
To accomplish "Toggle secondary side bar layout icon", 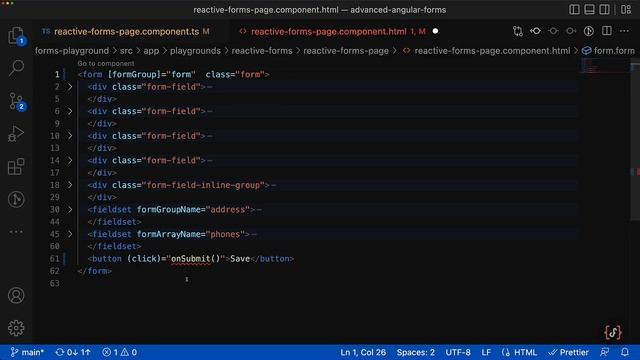I will 604,9.
